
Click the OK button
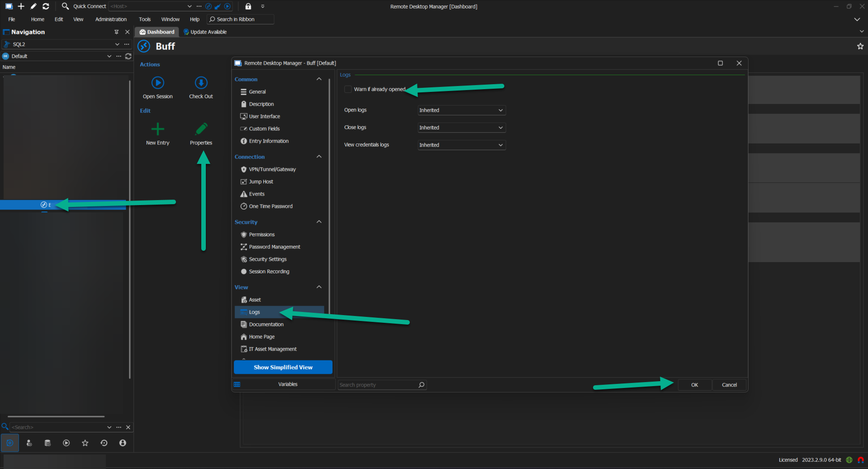[x=695, y=385]
